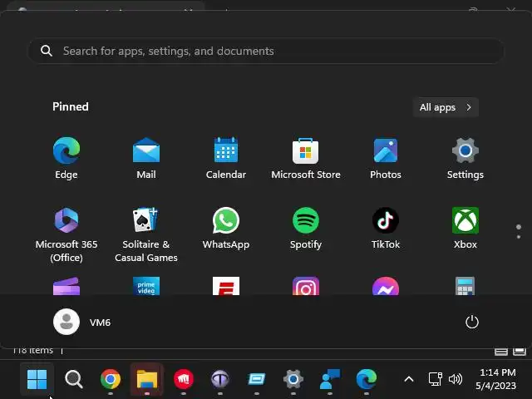
Task: Switch to Google Chrome in the taskbar
Action: coord(111,379)
